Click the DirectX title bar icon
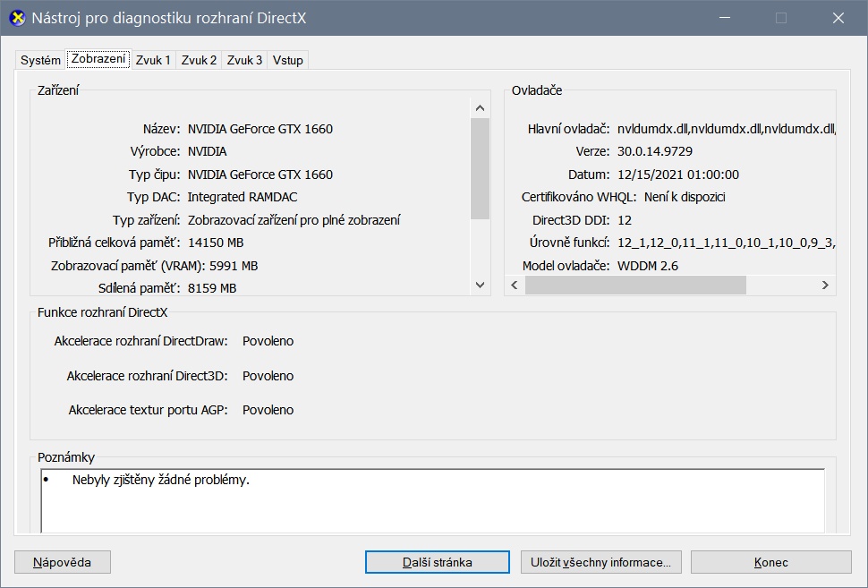868x588 pixels. point(16,18)
